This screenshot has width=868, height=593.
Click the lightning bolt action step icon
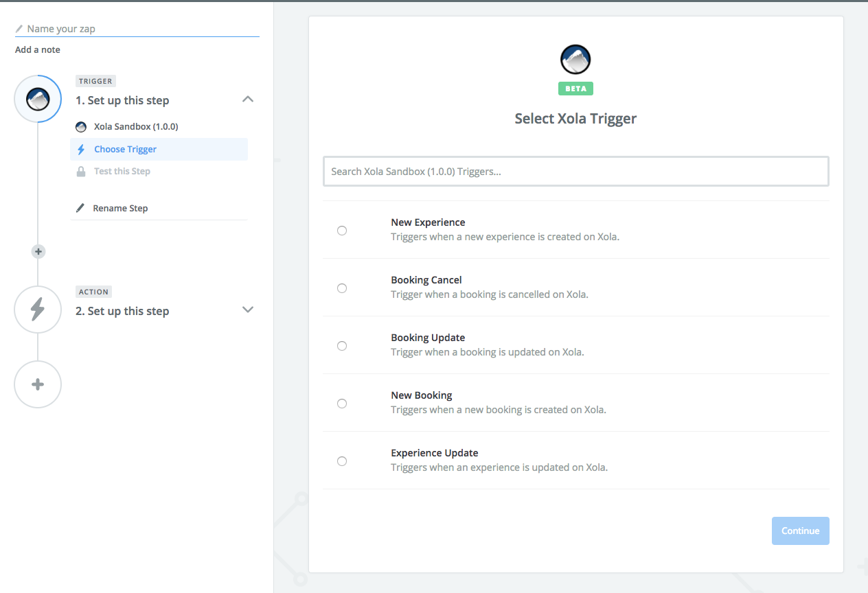(x=38, y=310)
